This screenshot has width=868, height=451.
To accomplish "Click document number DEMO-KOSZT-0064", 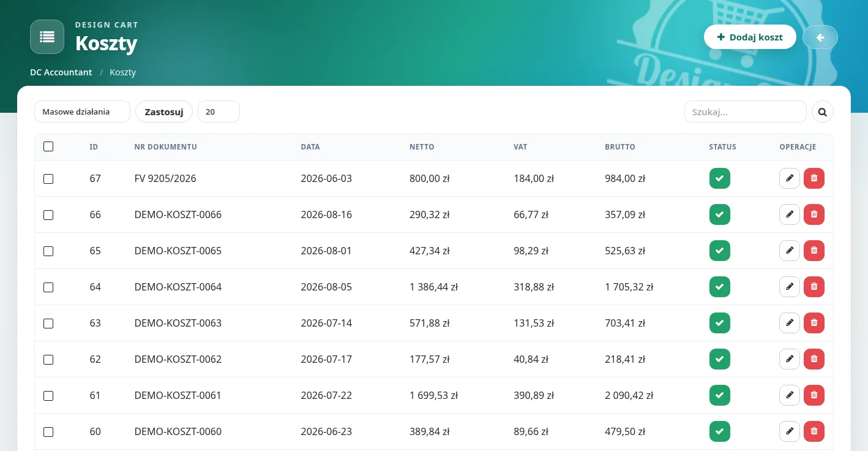I will pyautogui.click(x=178, y=287).
